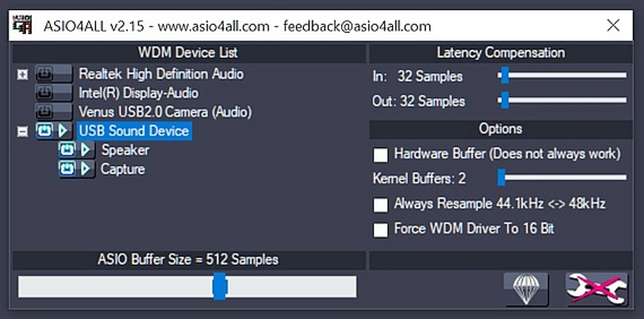
Task: Click the ASIO Buffer Size slider handle
Action: (x=219, y=286)
